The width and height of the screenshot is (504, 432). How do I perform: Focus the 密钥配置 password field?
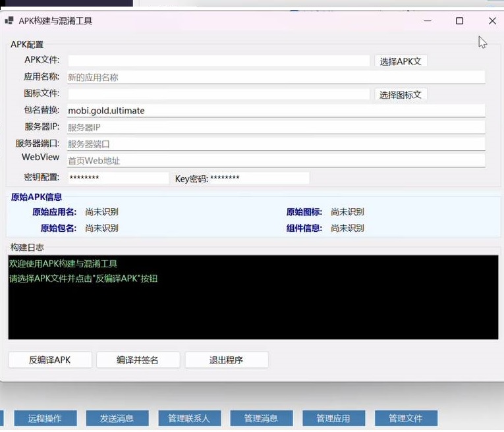117,178
